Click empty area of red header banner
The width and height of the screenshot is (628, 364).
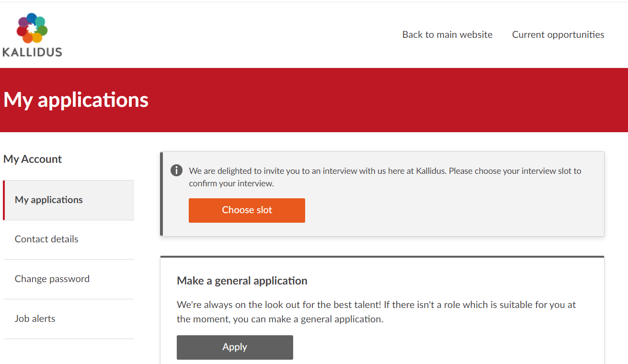[383, 100]
